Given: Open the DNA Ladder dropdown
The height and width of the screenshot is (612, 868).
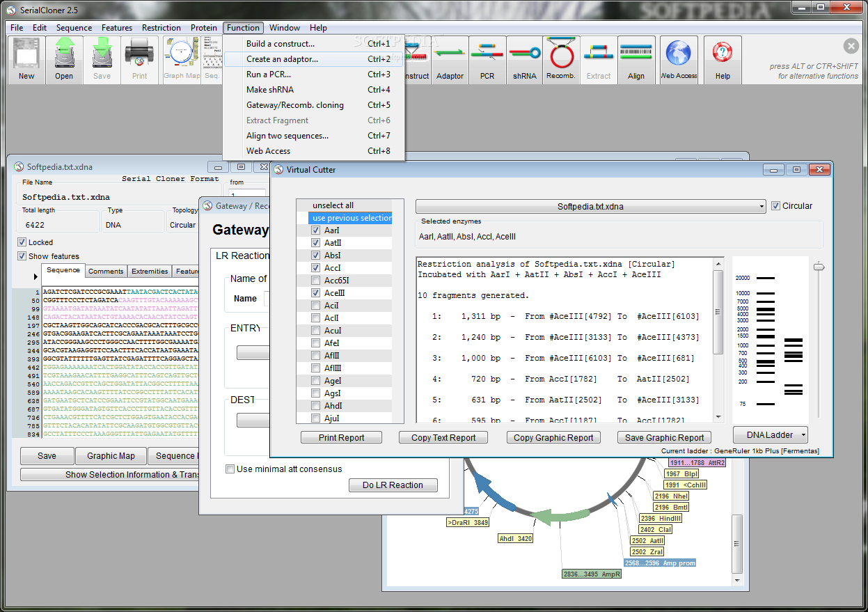Looking at the screenshot, I should coord(770,435).
